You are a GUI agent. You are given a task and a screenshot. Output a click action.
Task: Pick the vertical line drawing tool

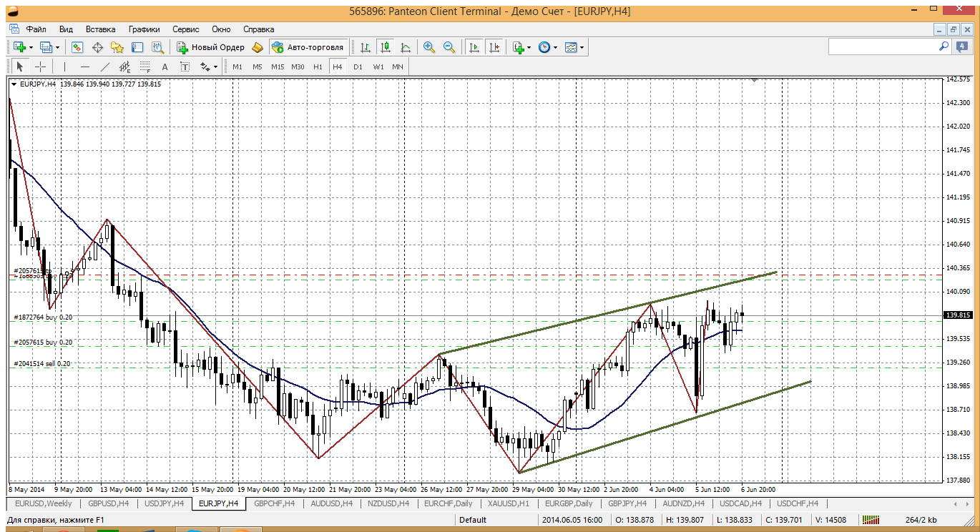(64, 66)
